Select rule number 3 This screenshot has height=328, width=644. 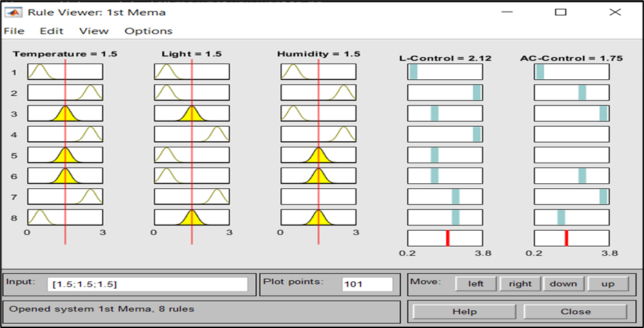pos(14,114)
